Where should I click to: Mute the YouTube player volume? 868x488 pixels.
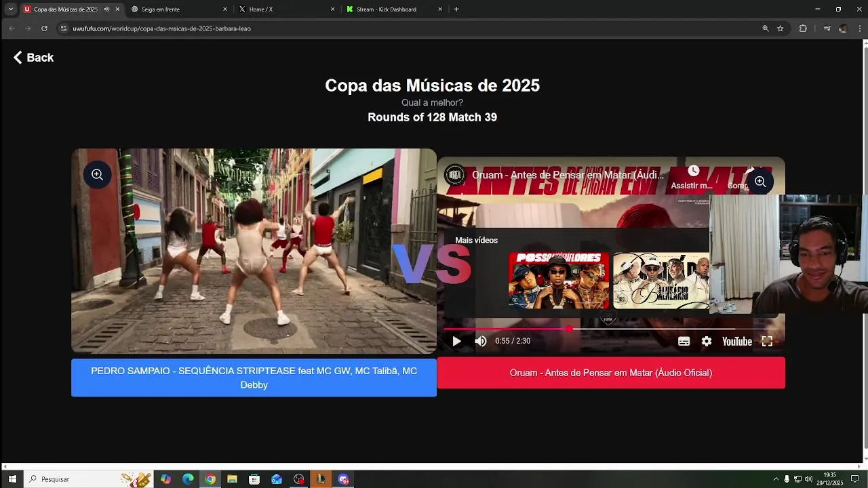pyautogui.click(x=481, y=341)
